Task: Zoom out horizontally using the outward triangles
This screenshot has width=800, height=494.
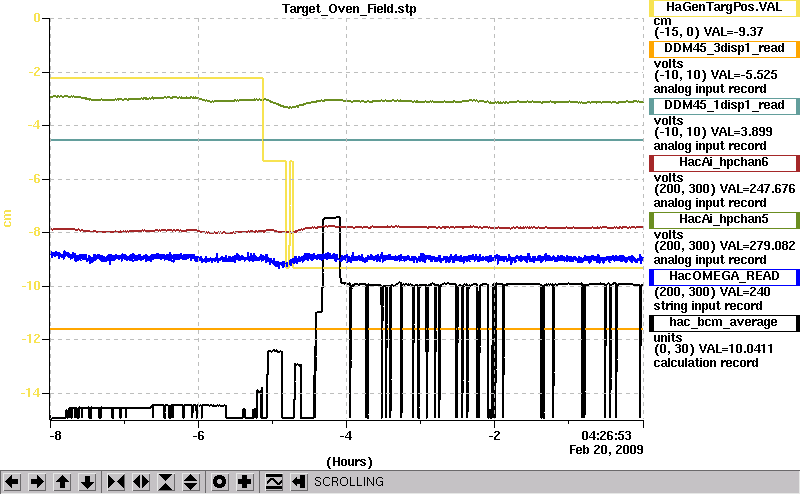Action: point(141,482)
